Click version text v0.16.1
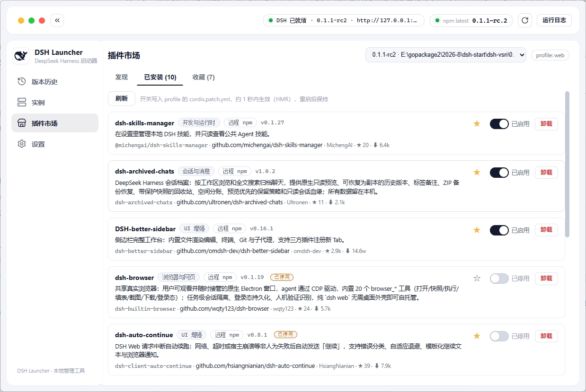The width and height of the screenshot is (586, 392). click(x=262, y=228)
